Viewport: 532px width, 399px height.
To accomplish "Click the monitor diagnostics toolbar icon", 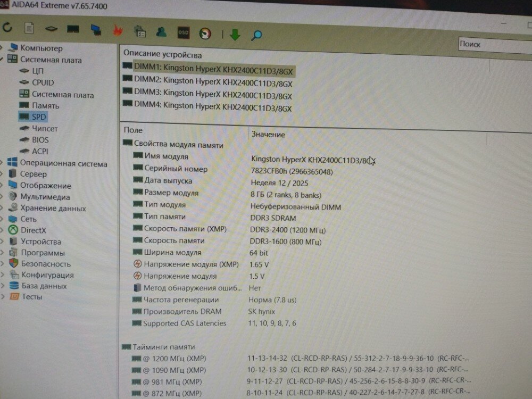I will click(x=96, y=30).
